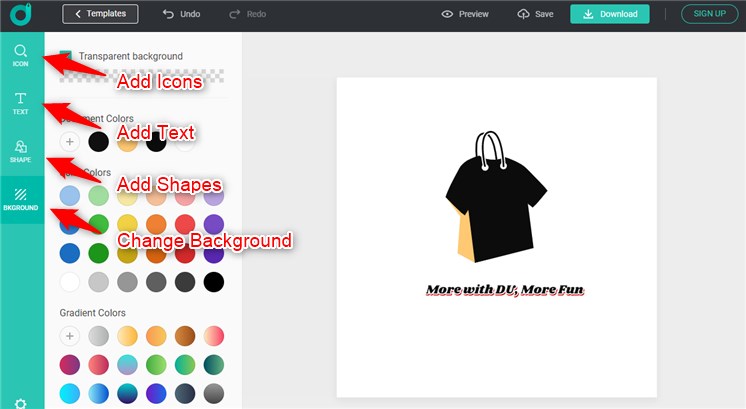Enable the Transparent background checkbox
Image resolution: width=746 pixels, height=409 pixels.
[x=66, y=56]
